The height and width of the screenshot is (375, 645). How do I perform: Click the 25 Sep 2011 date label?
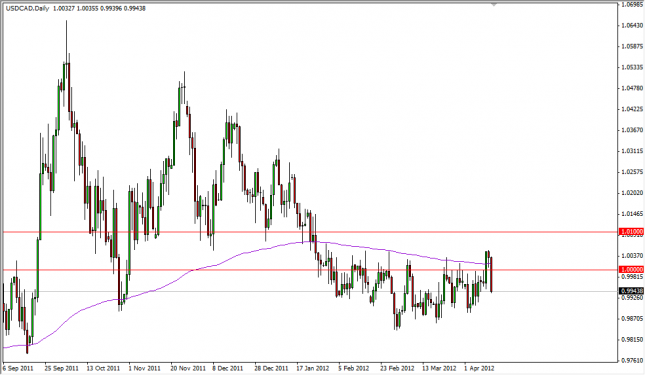[61, 368]
